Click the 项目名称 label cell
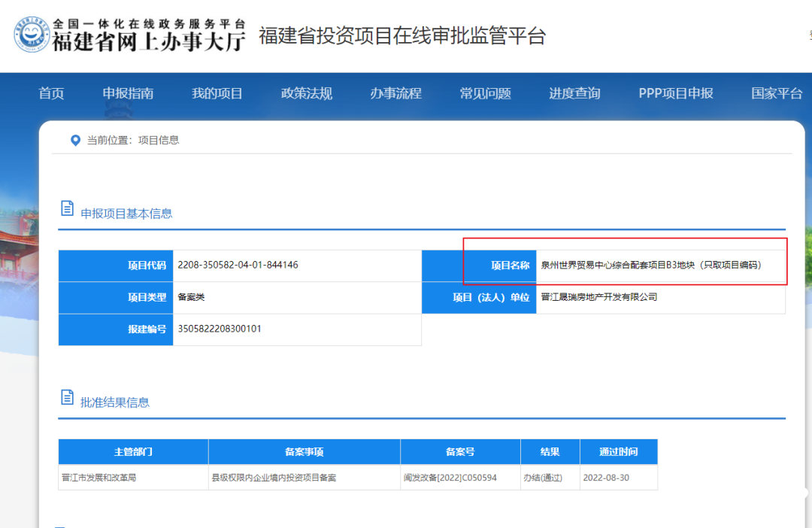Image resolution: width=812 pixels, height=528 pixels. coord(479,266)
